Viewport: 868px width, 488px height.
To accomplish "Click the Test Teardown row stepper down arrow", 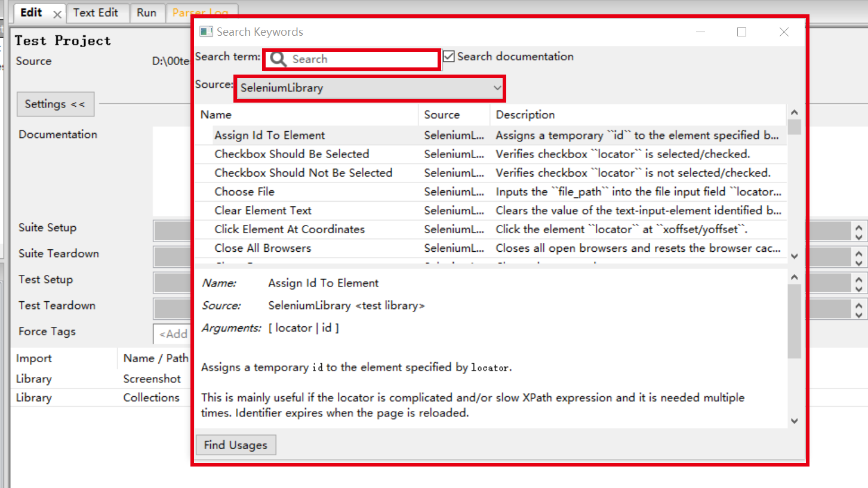I will (x=859, y=314).
